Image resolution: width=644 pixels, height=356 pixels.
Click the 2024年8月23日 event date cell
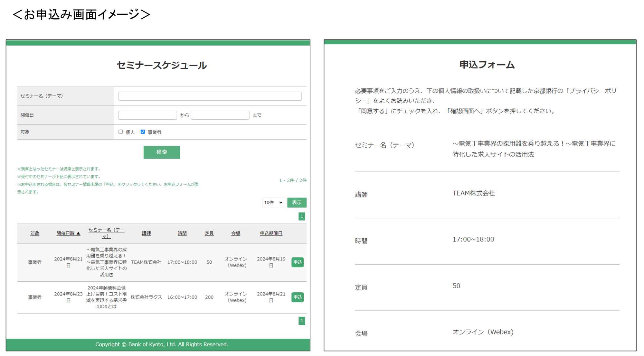pos(68,297)
